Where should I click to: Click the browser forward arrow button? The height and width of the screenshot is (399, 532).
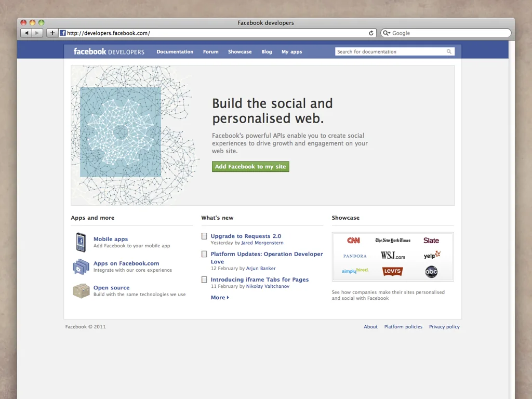[x=37, y=33]
